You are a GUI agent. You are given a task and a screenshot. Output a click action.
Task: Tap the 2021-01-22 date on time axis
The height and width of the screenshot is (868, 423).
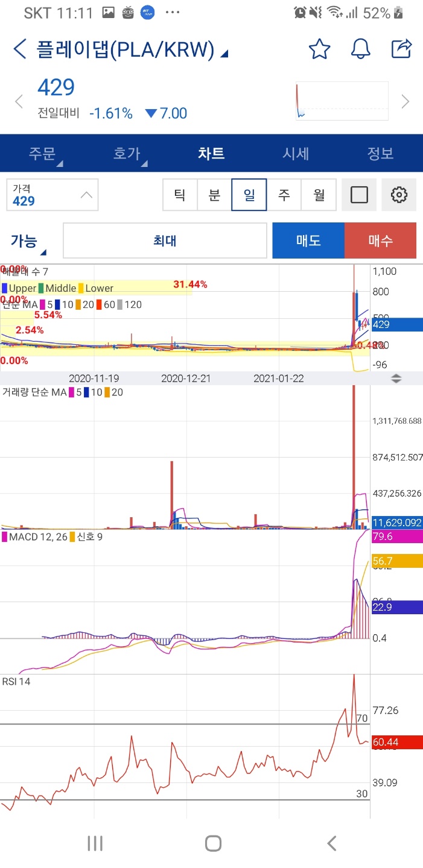279,379
